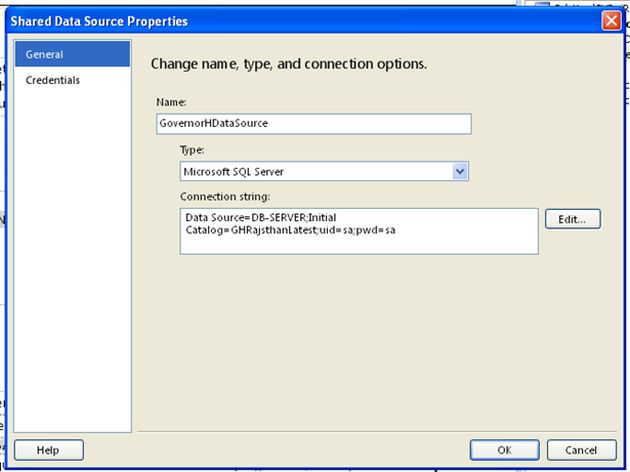Select the General page tab
The width and height of the screenshot is (630, 472).
click(72, 55)
